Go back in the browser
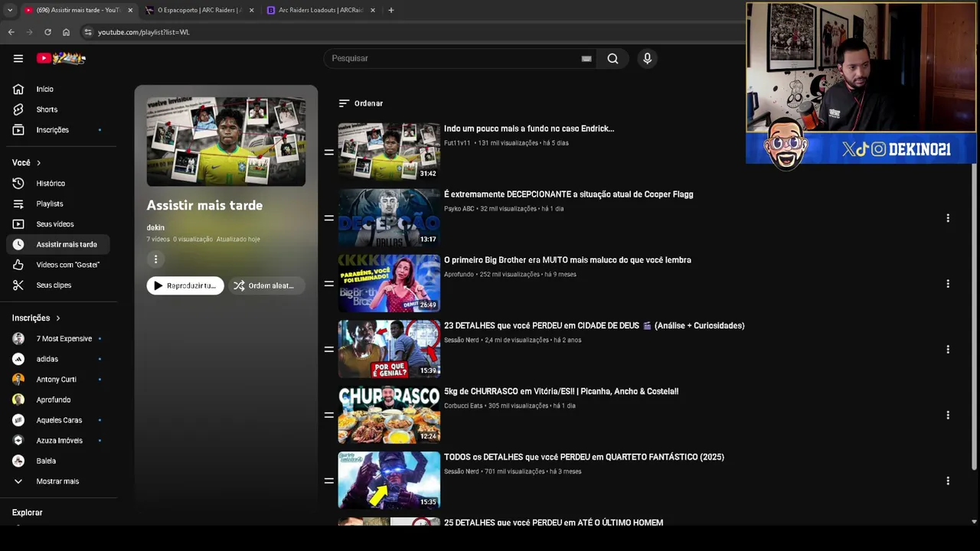 click(11, 32)
